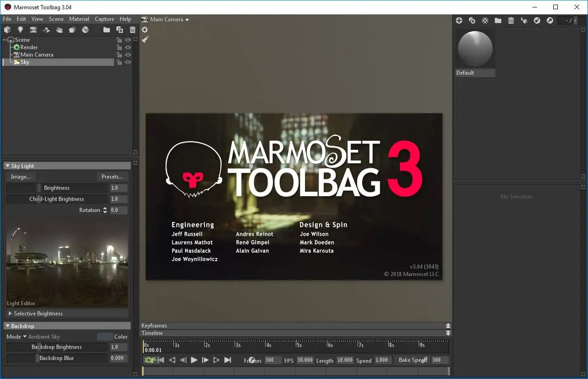Lock the Render item
Image resolution: width=588 pixels, height=379 pixels.
point(119,47)
